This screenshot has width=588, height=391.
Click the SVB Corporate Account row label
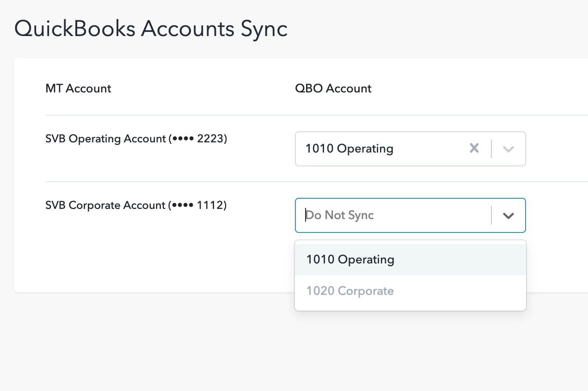pos(105,205)
